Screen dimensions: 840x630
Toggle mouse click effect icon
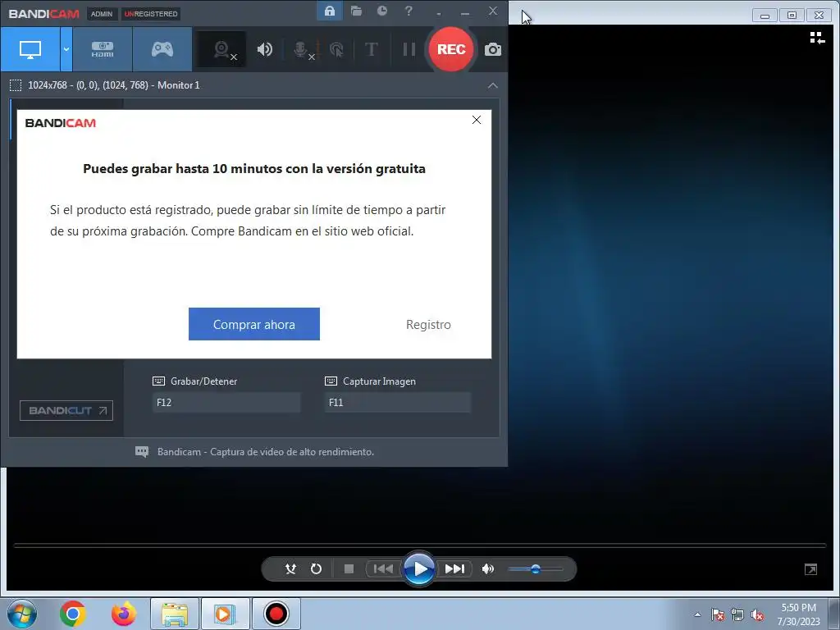(336, 50)
